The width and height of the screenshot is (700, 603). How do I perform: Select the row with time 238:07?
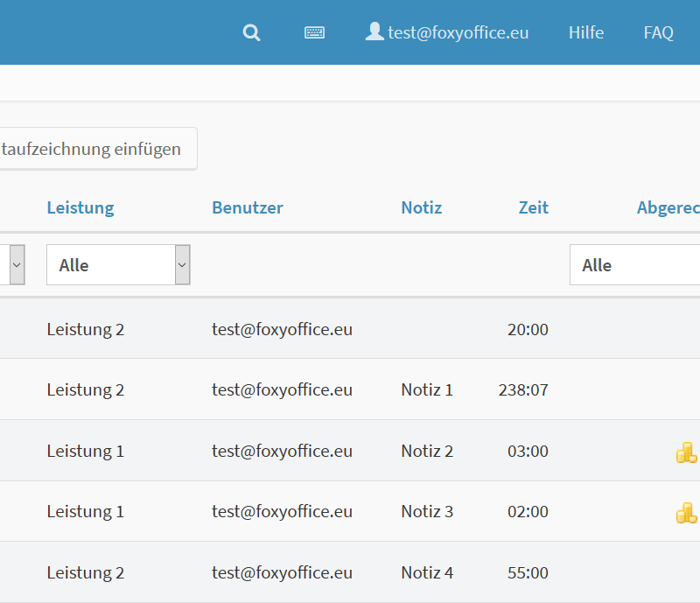click(350, 389)
